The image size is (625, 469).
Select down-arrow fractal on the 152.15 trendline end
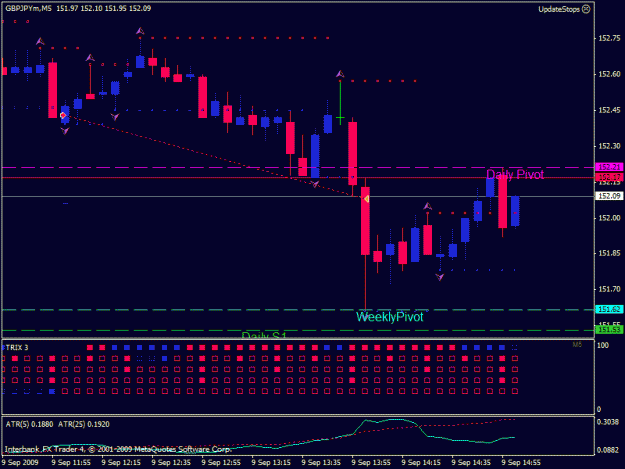pos(315,184)
